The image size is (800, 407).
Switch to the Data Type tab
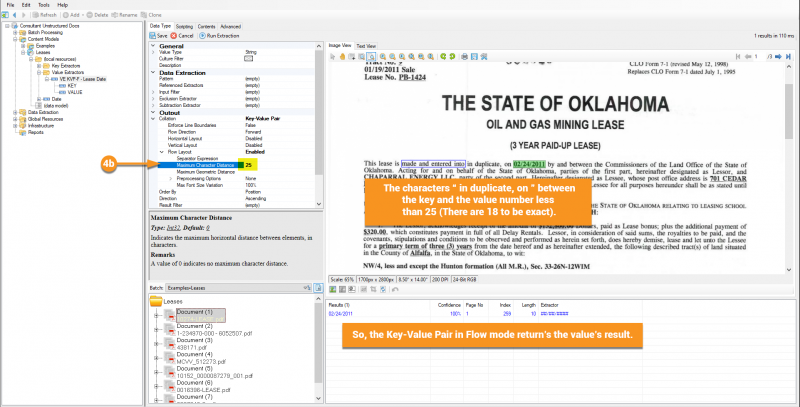161,26
